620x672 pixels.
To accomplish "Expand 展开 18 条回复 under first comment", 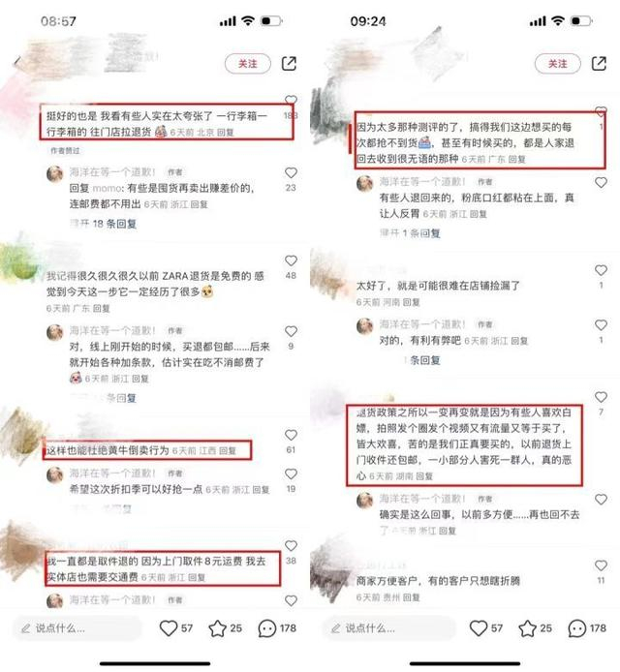I will pyautogui.click(x=104, y=224).
